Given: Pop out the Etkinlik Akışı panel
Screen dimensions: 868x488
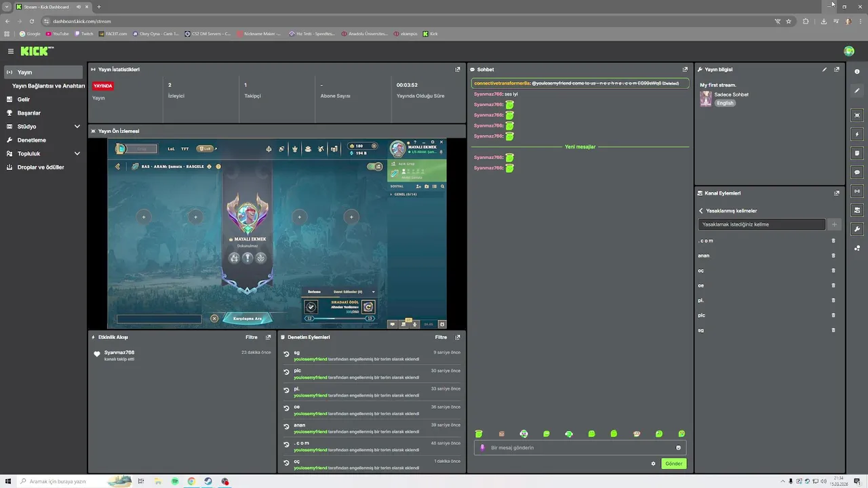Looking at the screenshot, I should 269,337.
